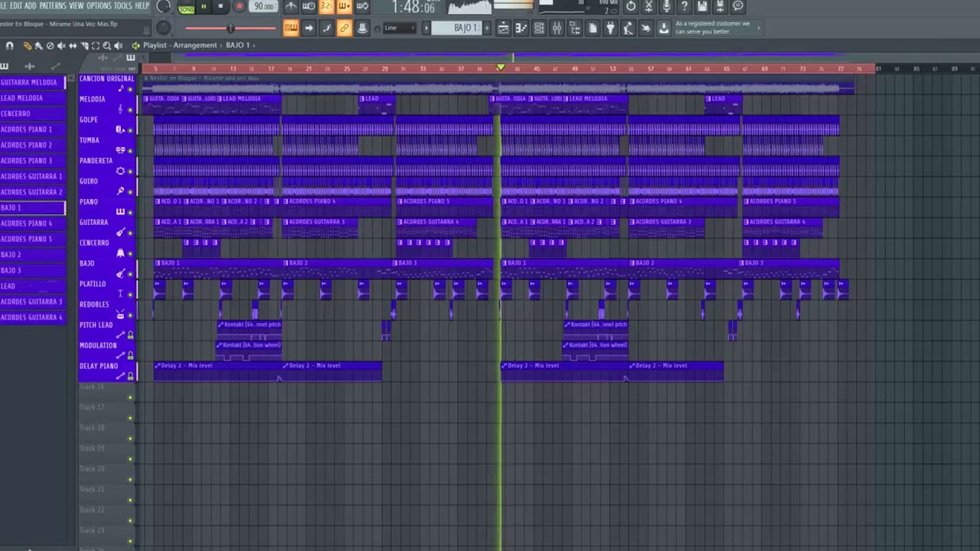This screenshot has height=551, width=980.
Task: Open the VIEW menu
Action: tap(77, 5)
